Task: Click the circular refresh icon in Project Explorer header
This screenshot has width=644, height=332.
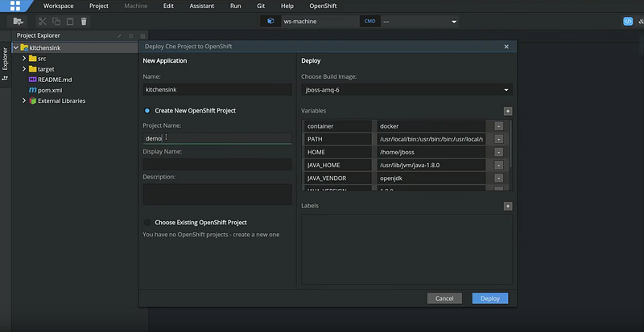Action: point(131,35)
